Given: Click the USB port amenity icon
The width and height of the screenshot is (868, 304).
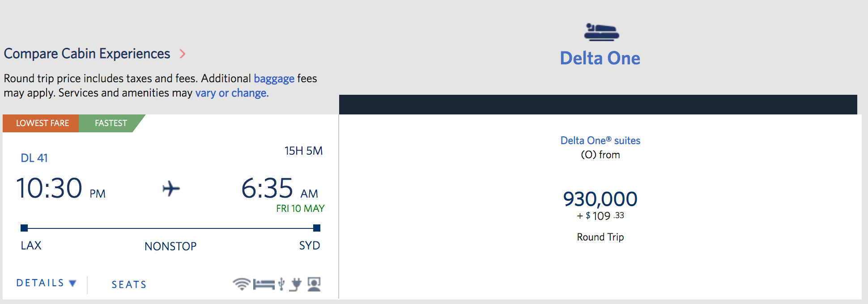Looking at the screenshot, I should click(281, 284).
